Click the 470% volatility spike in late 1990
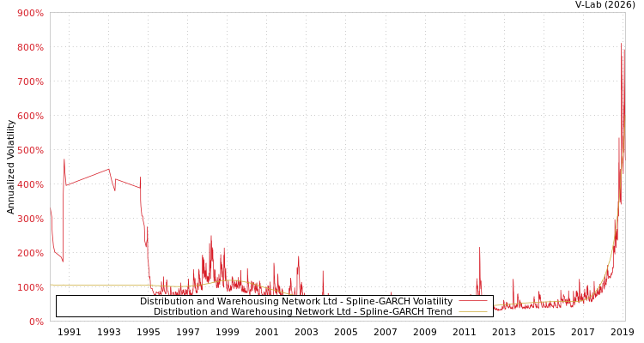The width and height of the screenshot is (644, 343). [x=64, y=159]
